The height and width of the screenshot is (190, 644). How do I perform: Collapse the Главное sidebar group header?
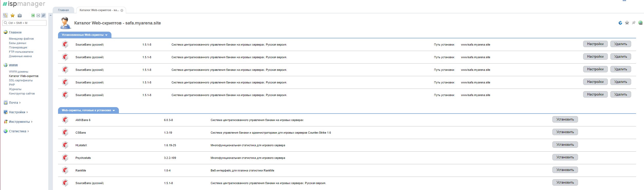click(x=15, y=32)
